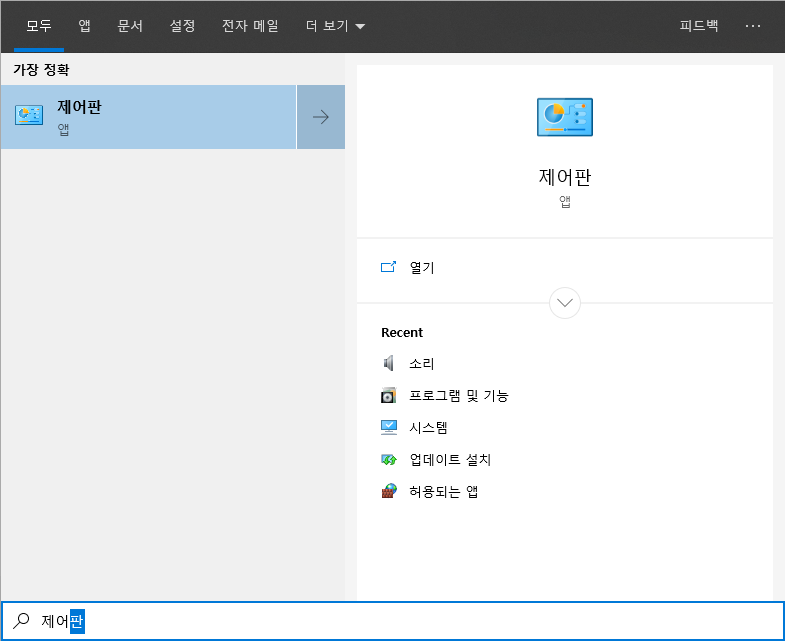This screenshot has height=641, width=785.
Task: Expand 제어판 result with right arrow
Action: pyautogui.click(x=321, y=117)
